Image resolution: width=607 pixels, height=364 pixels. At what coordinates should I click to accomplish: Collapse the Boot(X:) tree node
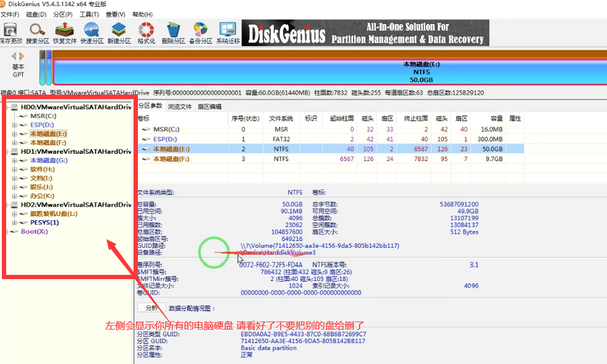(x=7, y=232)
